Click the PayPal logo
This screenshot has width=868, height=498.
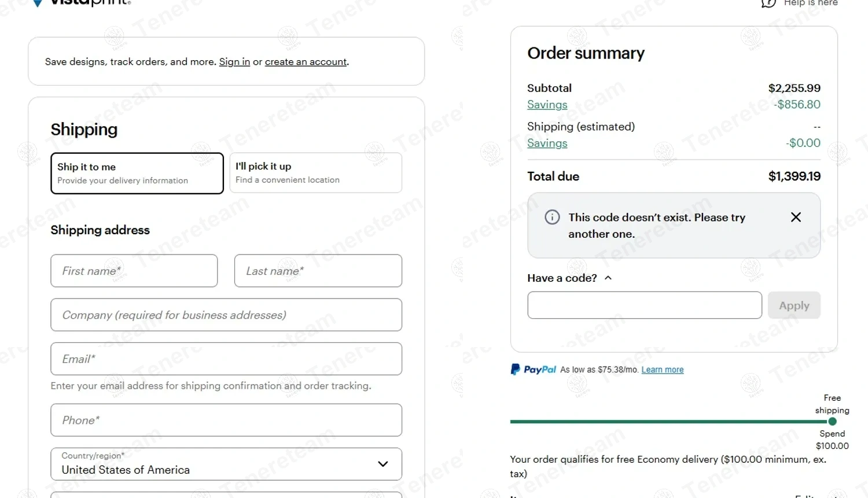tap(533, 370)
